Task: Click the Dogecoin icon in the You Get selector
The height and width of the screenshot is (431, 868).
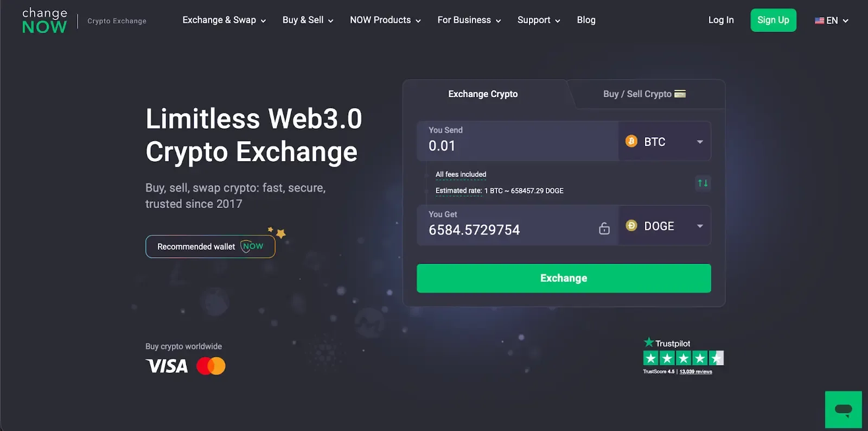Action: (x=630, y=226)
